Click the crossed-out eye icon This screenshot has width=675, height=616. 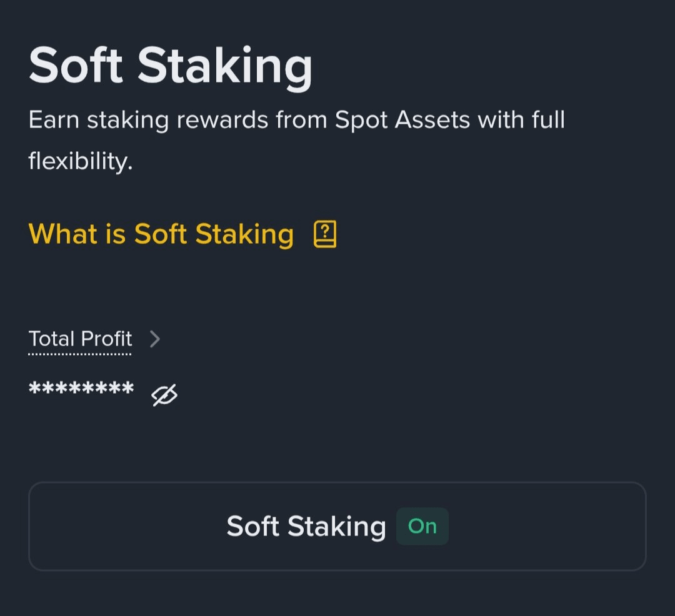[164, 394]
